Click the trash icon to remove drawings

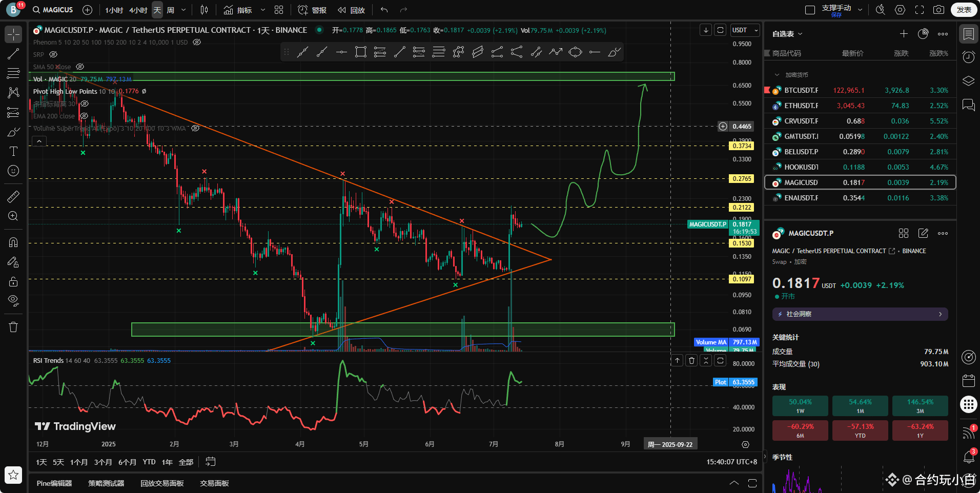tap(13, 327)
